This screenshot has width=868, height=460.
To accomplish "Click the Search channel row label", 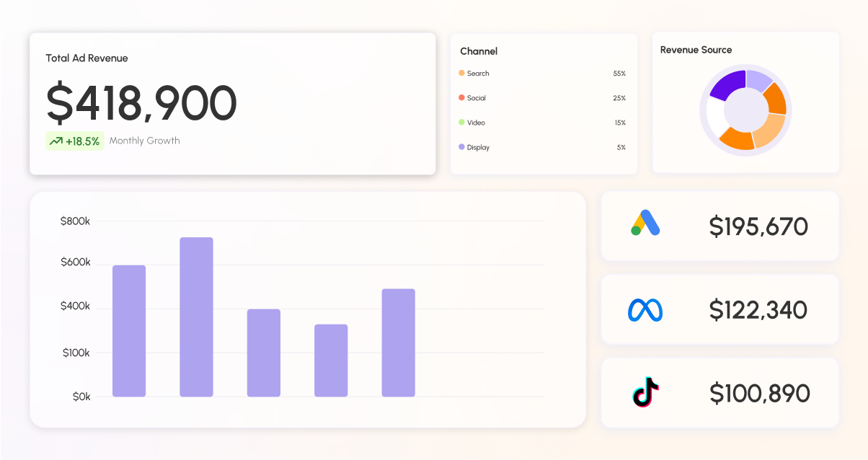I will coord(478,74).
